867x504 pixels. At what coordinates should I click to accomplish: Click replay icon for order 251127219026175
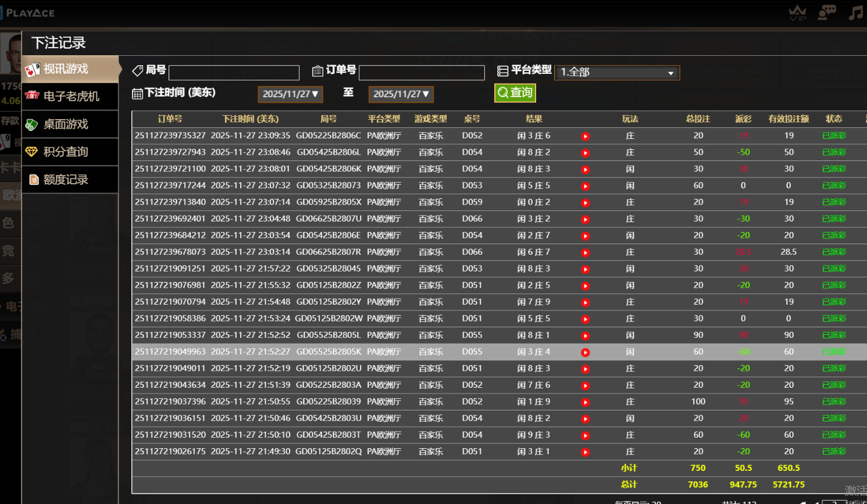[x=586, y=452]
